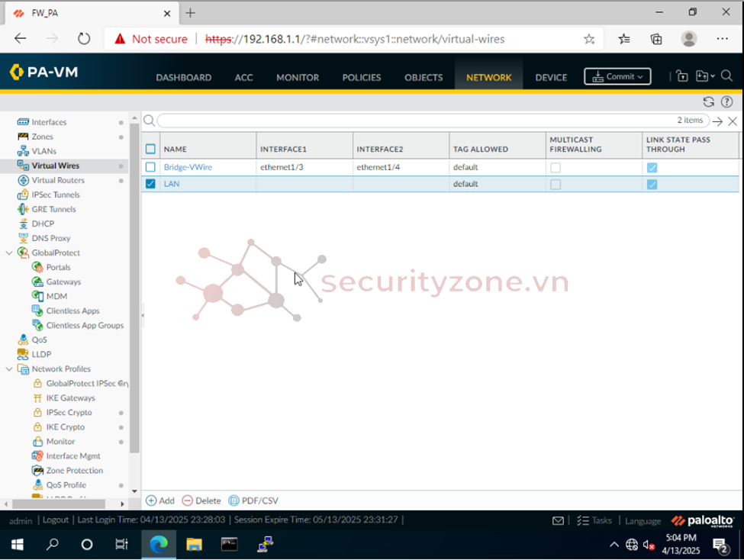Open the DEVICE tab

tap(551, 77)
